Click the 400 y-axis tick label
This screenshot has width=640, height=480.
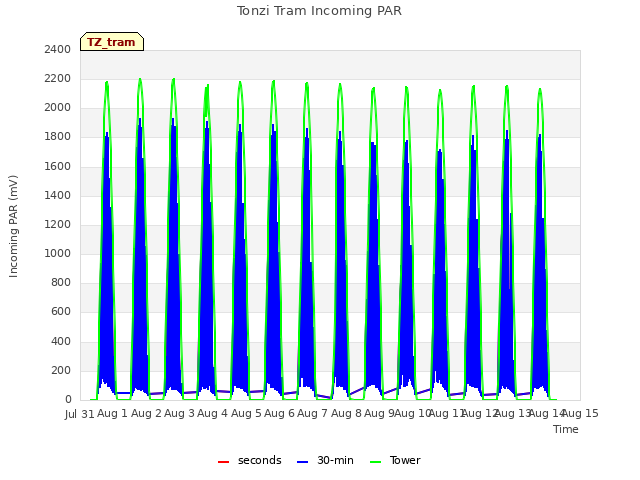[61, 341]
